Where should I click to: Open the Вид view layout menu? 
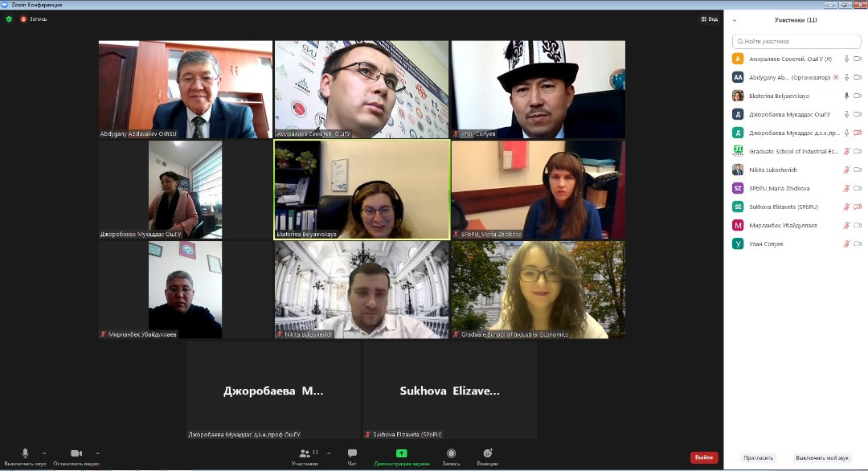[708, 18]
